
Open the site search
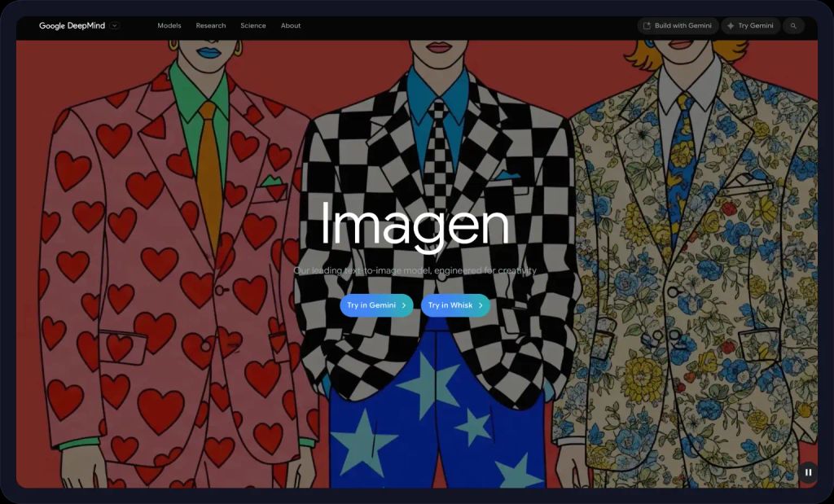point(793,25)
